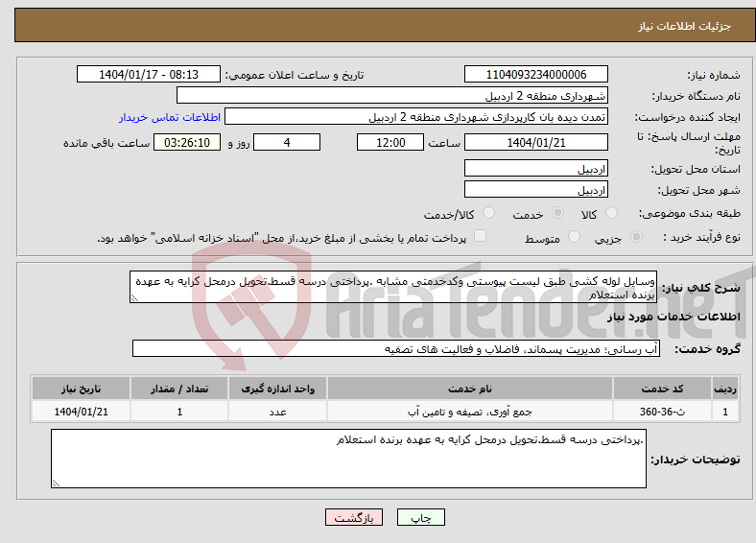The height and width of the screenshot is (543, 756).
Task: Select the کالا/خدمت radio button
Action: point(489,213)
